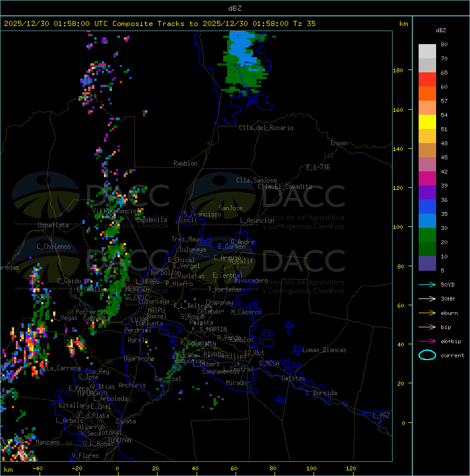Click the S_MARTIN city label
This screenshot has width=470, height=476.
(213, 329)
